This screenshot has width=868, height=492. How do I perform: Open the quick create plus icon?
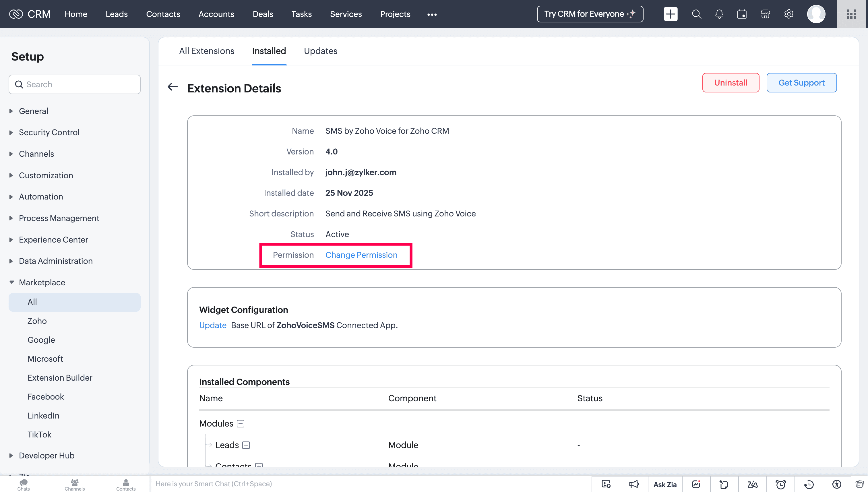coord(670,14)
